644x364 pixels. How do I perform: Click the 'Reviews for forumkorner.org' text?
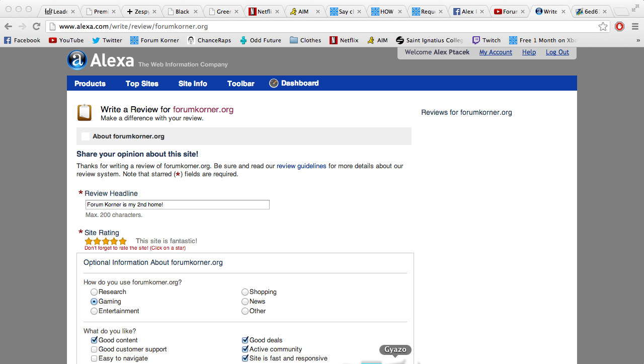(x=466, y=112)
